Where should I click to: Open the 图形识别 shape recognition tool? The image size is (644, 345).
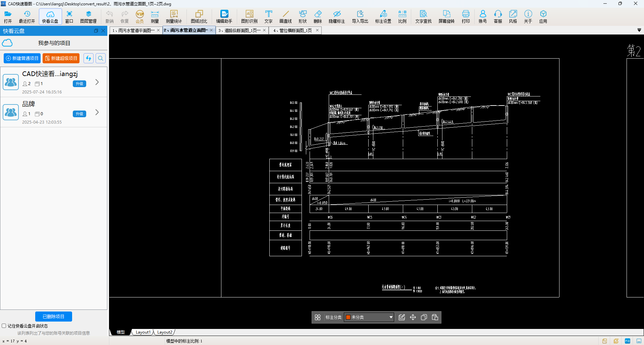[x=249, y=16]
